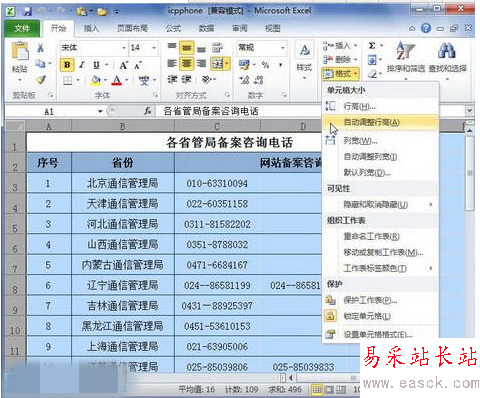Click the Paste icon in clipboard group
Image resolution: width=480 pixels, height=398 pixels.
click(20, 51)
